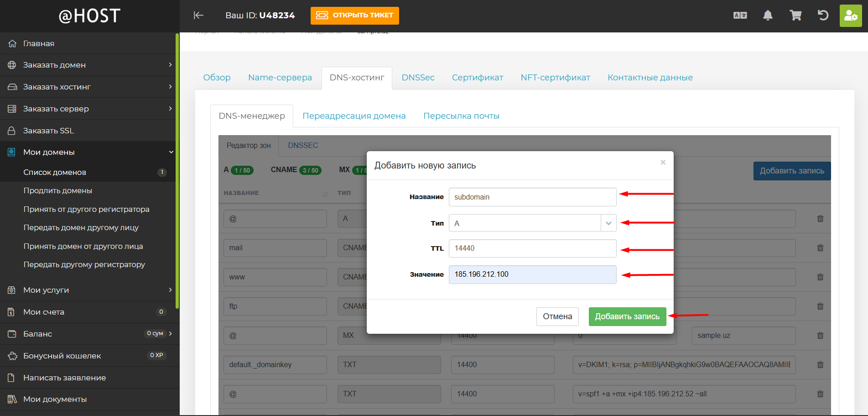Click the green Добавить запись button in dialog
868x416 pixels.
[627, 316]
